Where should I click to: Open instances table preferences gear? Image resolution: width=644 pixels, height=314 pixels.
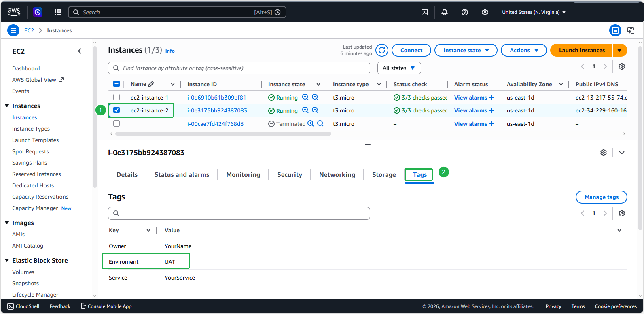click(622, 66)
